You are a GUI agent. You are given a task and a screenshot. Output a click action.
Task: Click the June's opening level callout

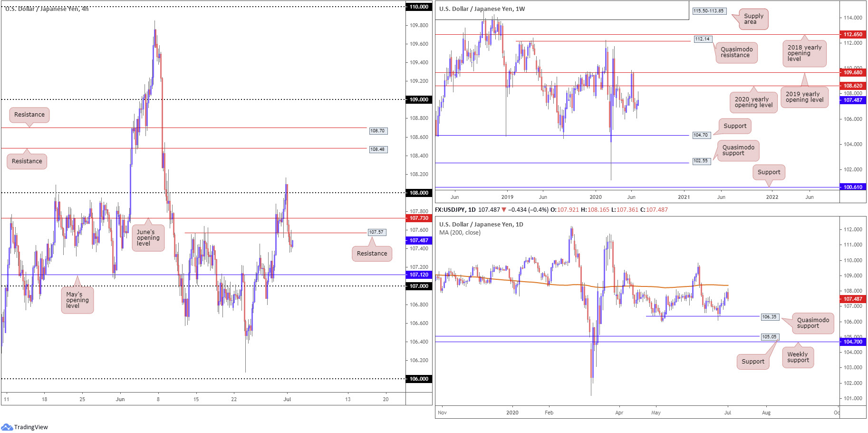pyautogui.click(x=148, y=238)
